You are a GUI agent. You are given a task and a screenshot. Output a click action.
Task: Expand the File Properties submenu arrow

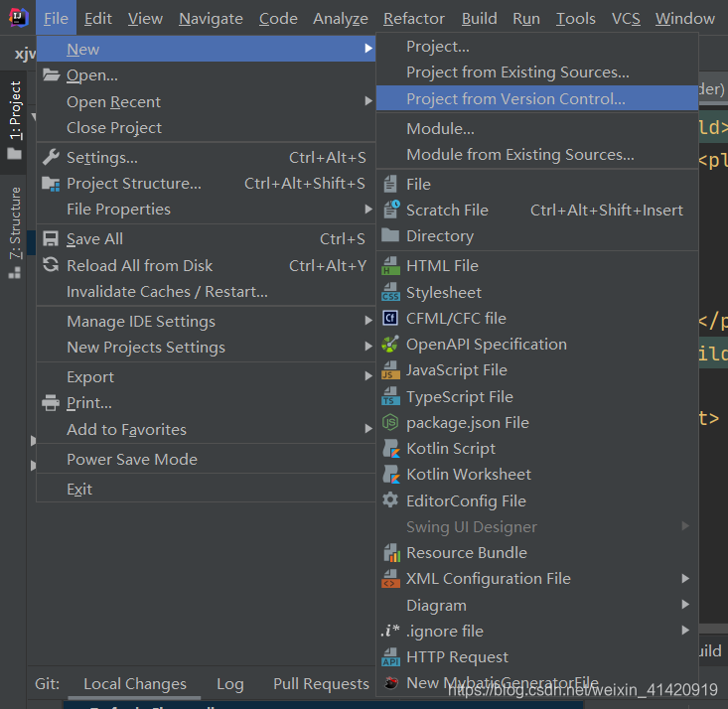[x=368, y=209]
